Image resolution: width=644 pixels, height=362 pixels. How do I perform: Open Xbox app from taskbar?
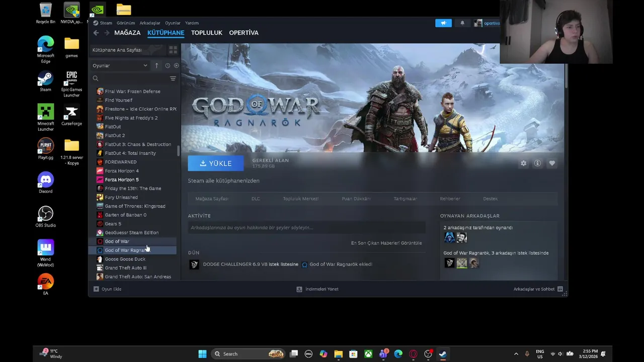pyautogui.click(x=368, y=354)
